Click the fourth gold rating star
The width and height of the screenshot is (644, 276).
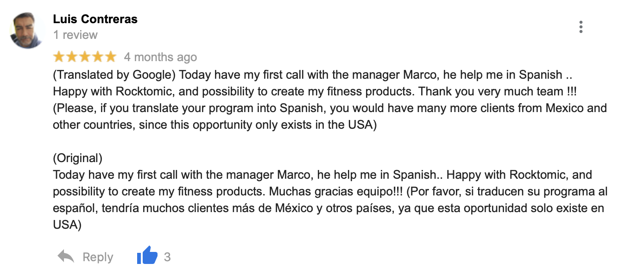pyautogui.click(x=98, y=57)
